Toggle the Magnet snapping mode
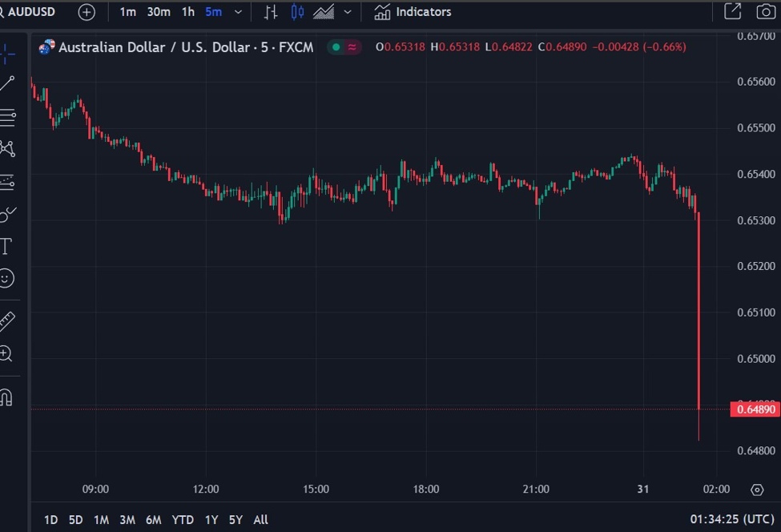 click(x=8, y=397)
